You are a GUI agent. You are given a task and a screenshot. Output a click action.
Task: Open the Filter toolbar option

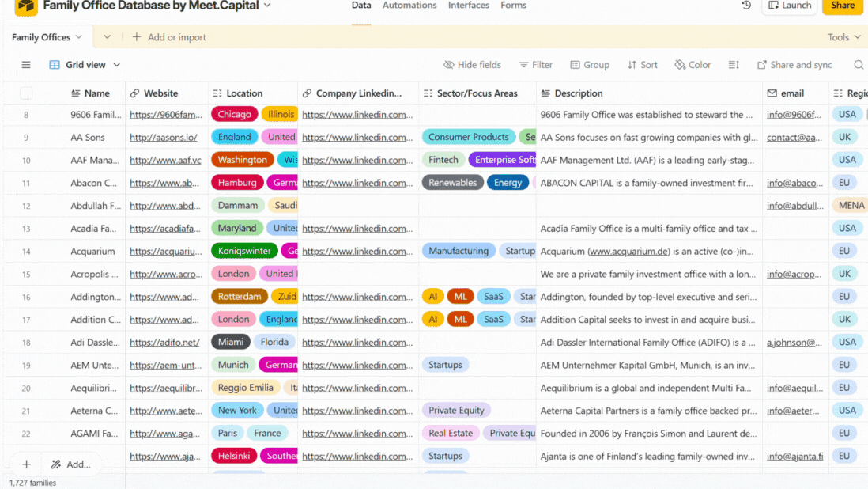click(535, 65)
